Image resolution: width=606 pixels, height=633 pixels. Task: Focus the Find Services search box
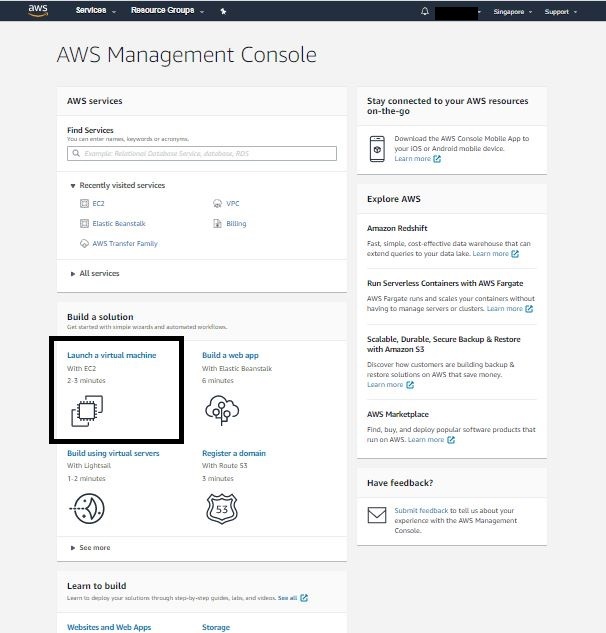(202, 153)
